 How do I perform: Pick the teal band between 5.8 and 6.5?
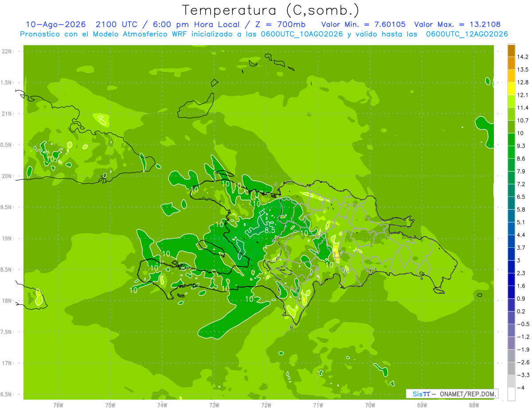[x=511, y=203]
